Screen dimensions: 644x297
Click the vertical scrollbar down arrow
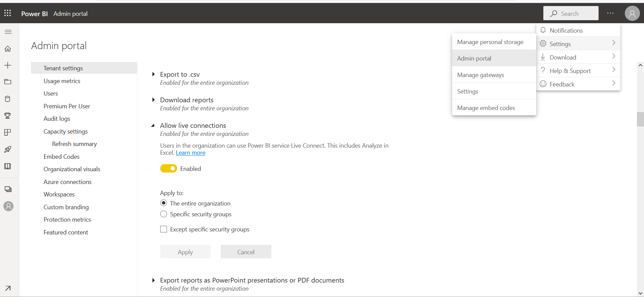pos(640,293)
